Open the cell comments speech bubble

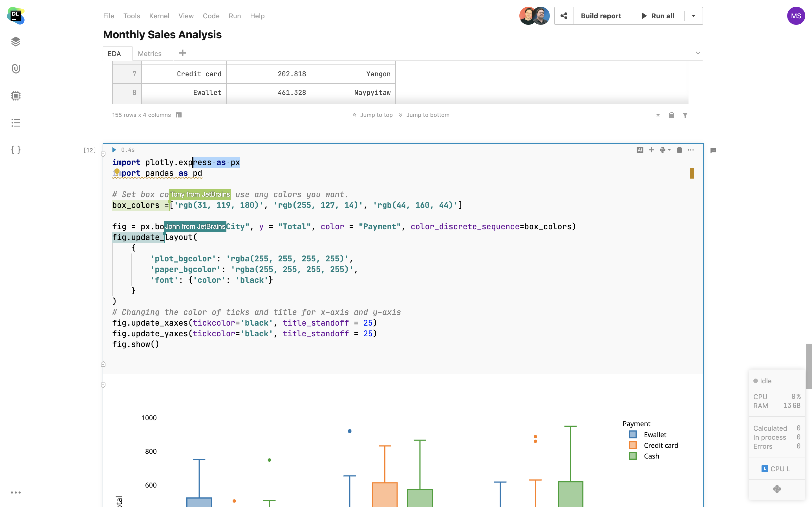713,150
